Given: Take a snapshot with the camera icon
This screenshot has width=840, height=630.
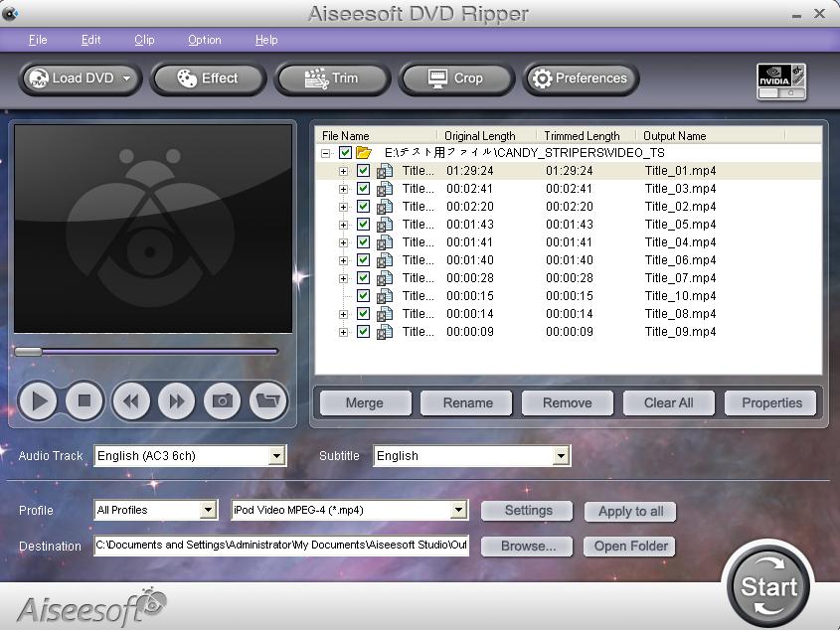Looking at the screenshot, I should click(223, 400).
